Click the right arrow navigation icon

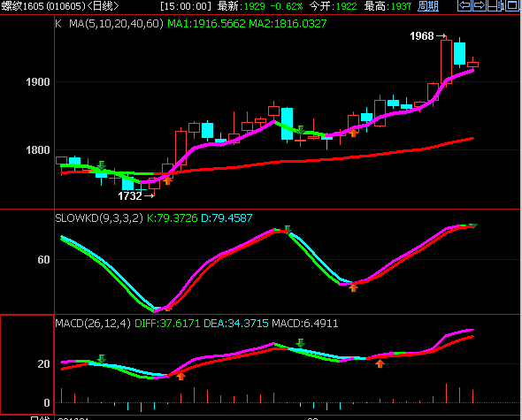tap(480, 5)
